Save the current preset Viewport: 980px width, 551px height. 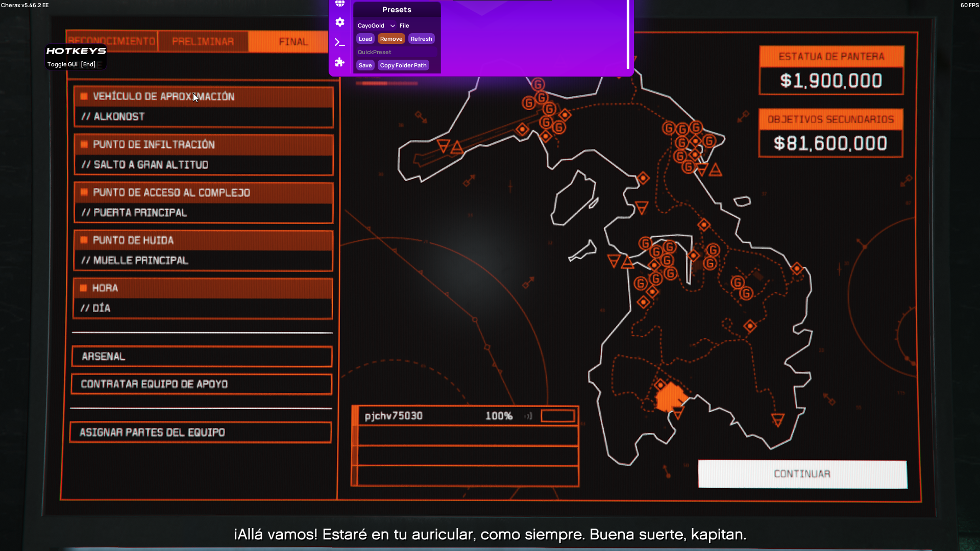[x=365, y=65]
